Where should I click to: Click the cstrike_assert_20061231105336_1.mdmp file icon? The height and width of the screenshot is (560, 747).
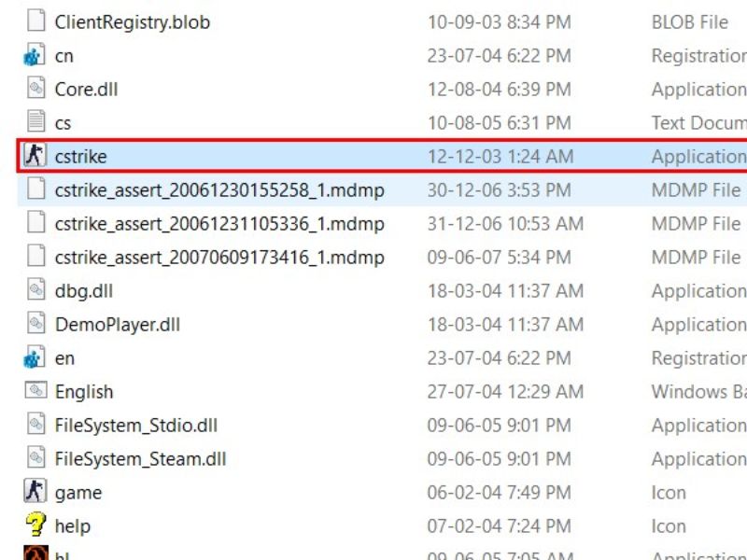tap(35, 223)
